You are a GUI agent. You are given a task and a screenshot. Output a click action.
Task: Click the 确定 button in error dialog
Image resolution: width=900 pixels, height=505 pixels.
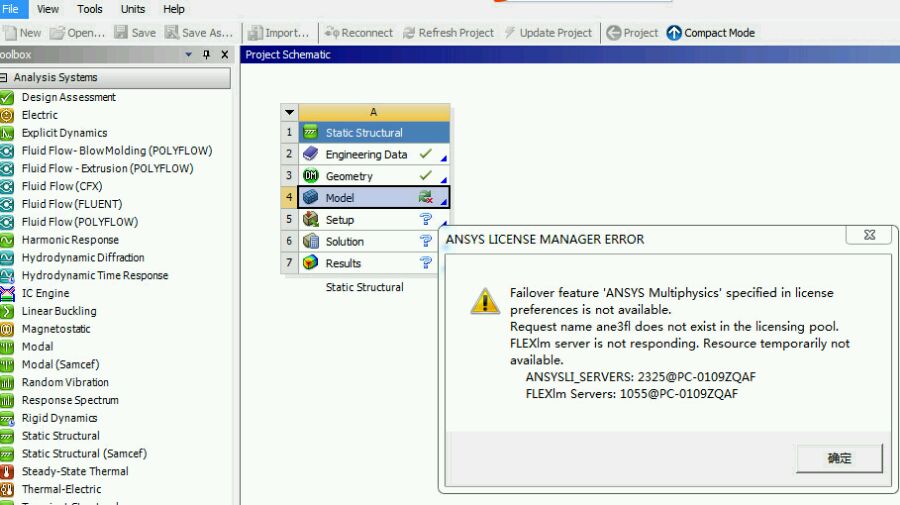click(x=839, y=458)
